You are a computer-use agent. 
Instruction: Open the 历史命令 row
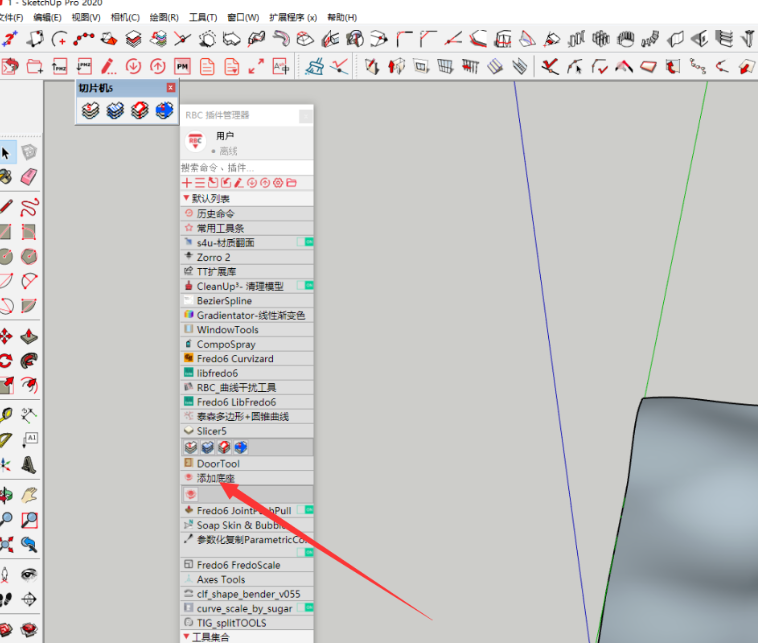point(247,213)
